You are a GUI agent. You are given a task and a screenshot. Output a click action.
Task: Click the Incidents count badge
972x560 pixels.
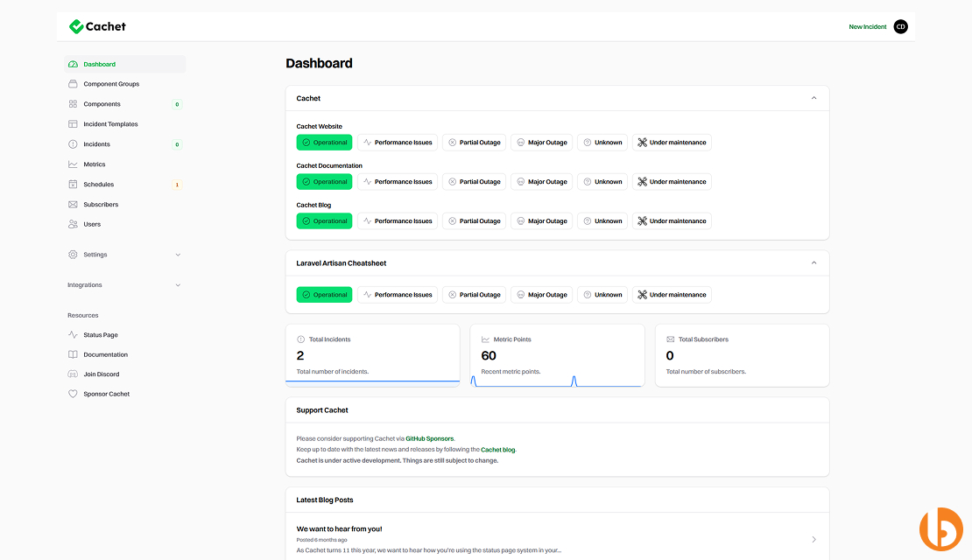(x=177, y=144)
